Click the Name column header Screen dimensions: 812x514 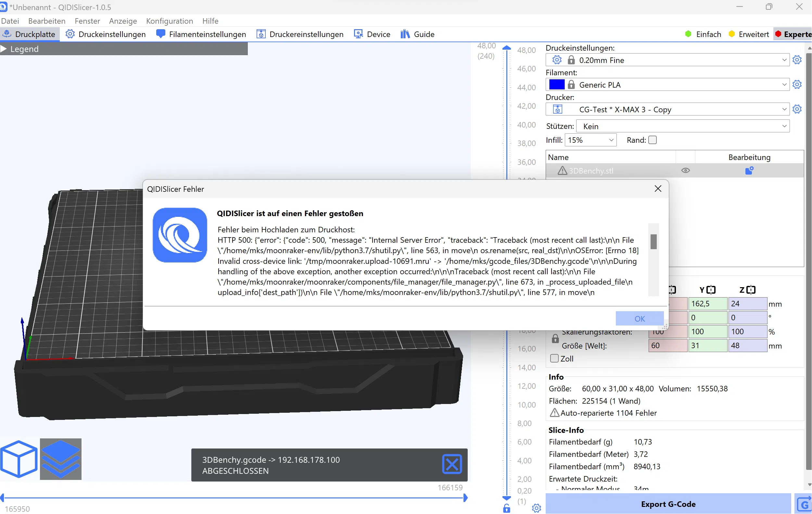click(610, 157)
